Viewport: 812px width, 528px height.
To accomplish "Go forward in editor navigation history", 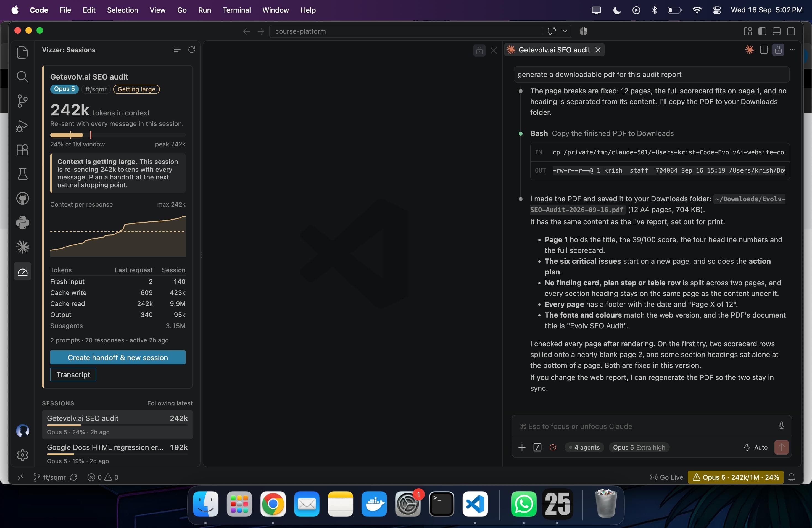I will (261, 31).
